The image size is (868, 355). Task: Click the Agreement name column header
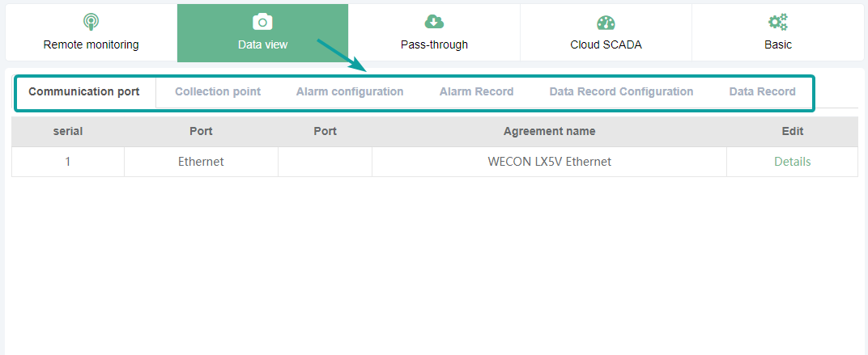click(549, 131)
